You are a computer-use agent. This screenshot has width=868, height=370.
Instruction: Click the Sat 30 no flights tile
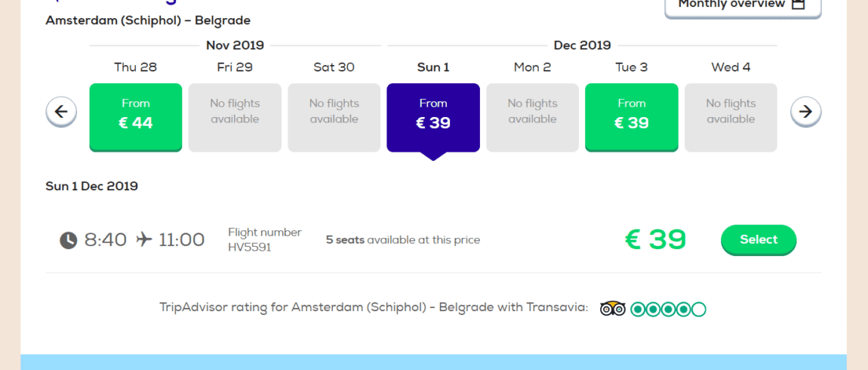334,118
